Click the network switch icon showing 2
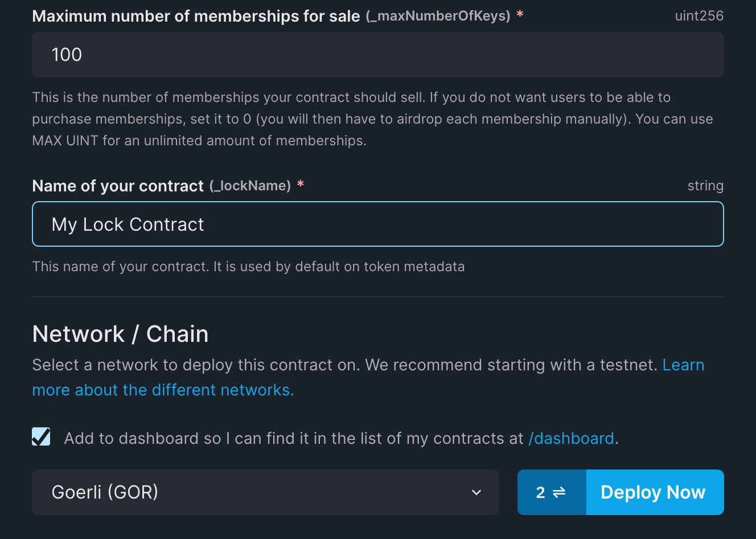This screenshot has width=756, height=539. (551, 492)
